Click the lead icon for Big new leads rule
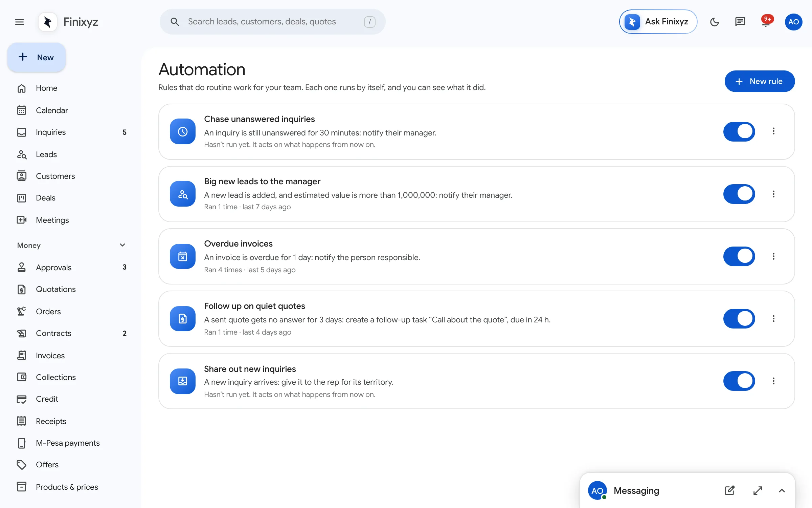This screenshot has height=508, width=812. [x=183, y=194]
